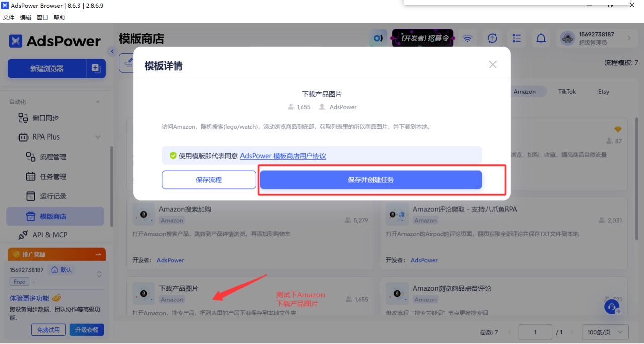644x344 pixels.
Task: Open the task list icon in header
Action: tap(517, 38)
